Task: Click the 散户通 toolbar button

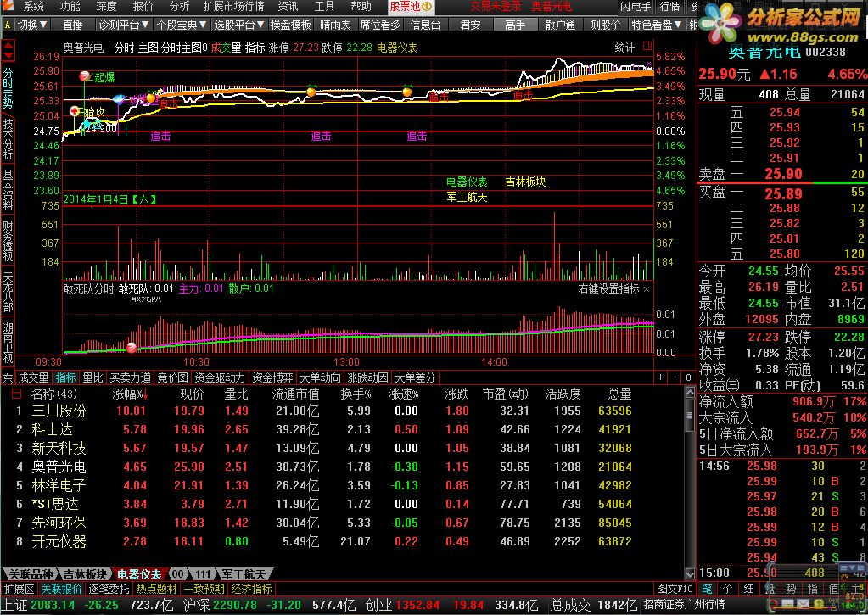Action: [x=560, y=25]
